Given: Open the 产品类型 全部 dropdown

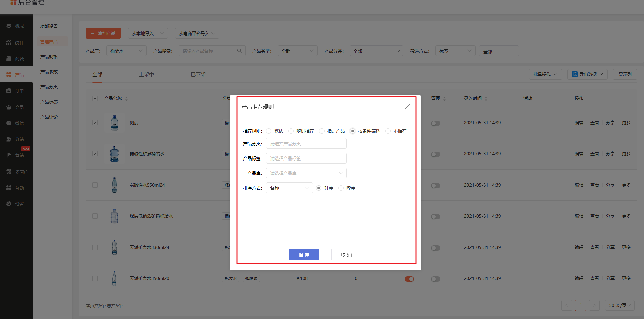Looking at the screenshot, I should [298, 51].
